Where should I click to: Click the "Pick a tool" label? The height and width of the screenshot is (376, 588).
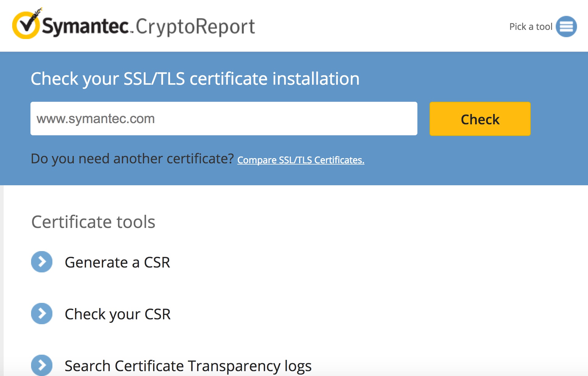click(x=531, y=27)
